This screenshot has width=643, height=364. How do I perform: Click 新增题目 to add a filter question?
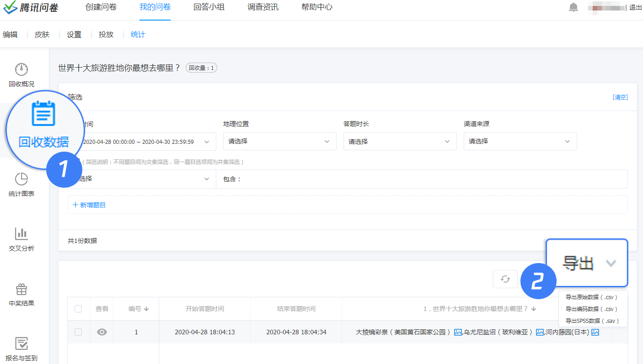[90, 205]
